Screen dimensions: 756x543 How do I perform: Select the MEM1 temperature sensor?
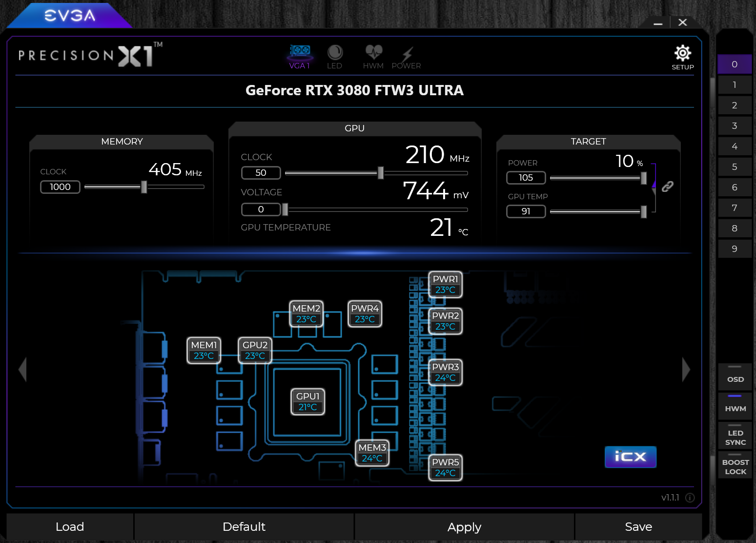tap(204, 351)
